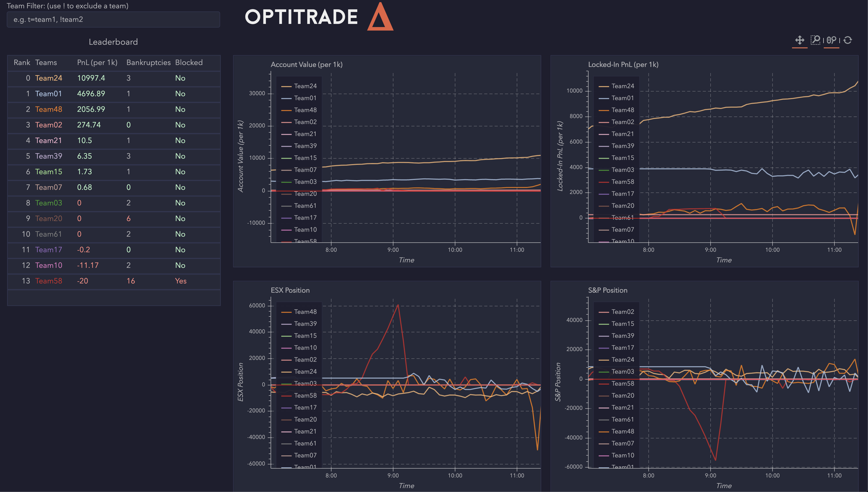This screenshot has height=492, width=868.
Task: Click the Reset plots icon
Action: pos(848,40)
